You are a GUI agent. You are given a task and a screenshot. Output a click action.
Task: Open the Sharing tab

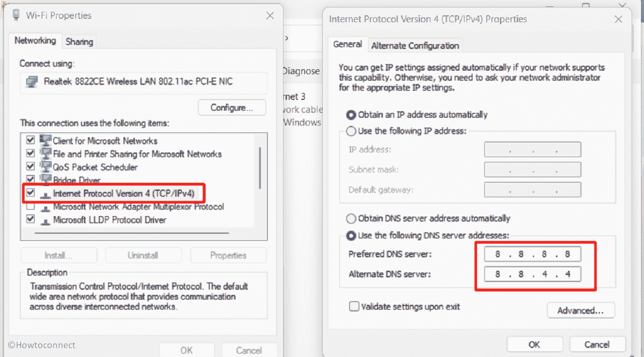pos(79,42)
